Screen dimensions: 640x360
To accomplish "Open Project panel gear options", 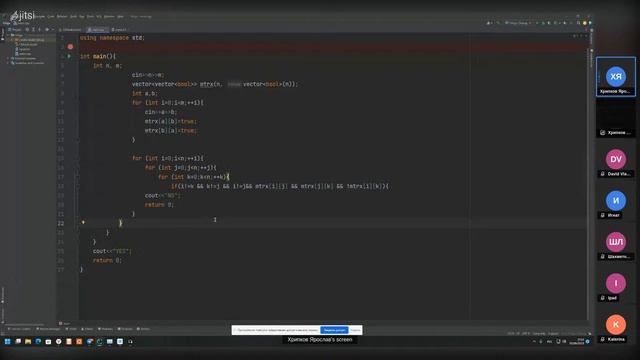I will click(47, 30).
